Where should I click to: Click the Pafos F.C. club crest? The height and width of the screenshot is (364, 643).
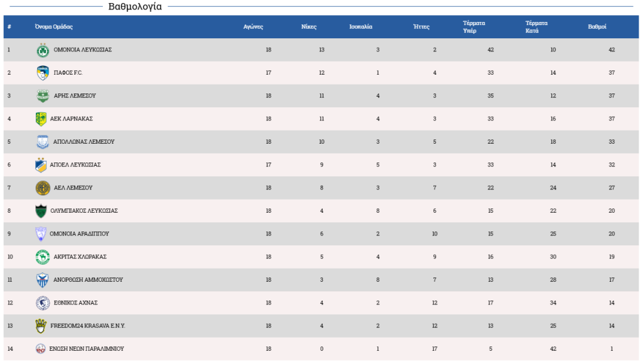pos(43,73)
